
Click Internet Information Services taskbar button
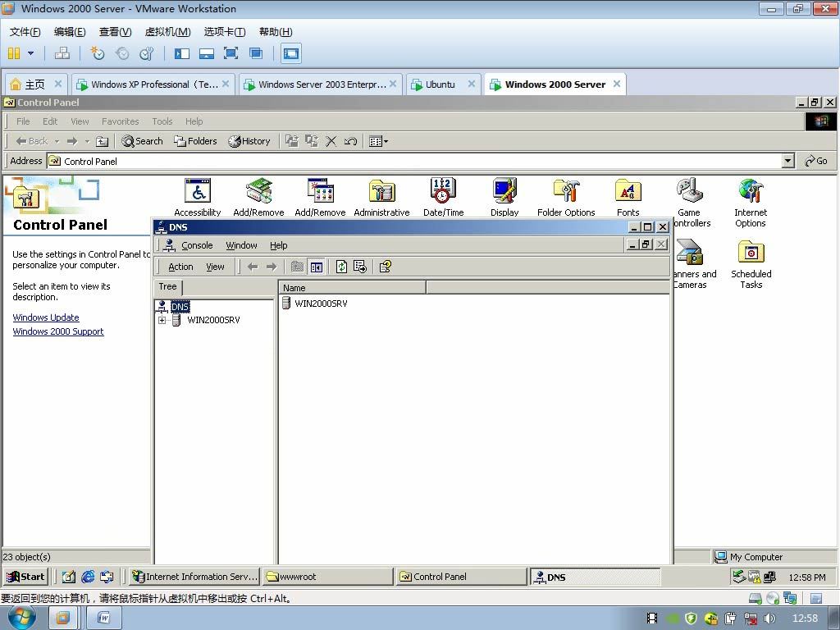(x=195, y=577)
